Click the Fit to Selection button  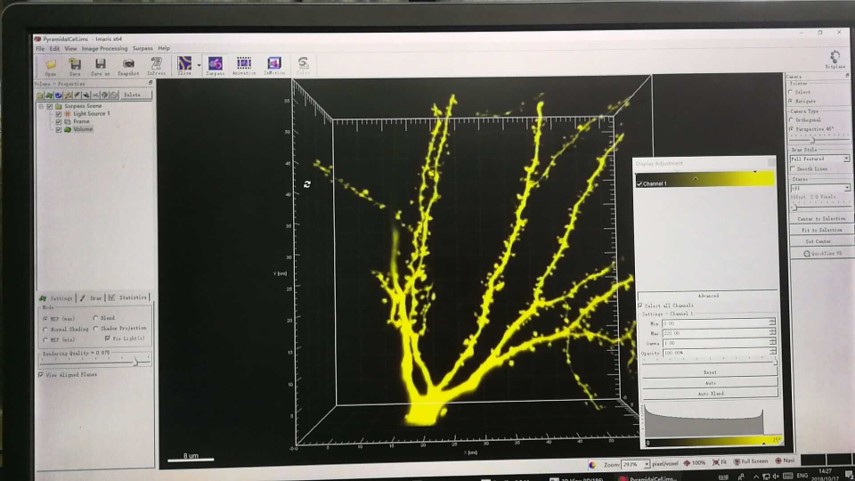pyautogui.click(x=820, y=229)
